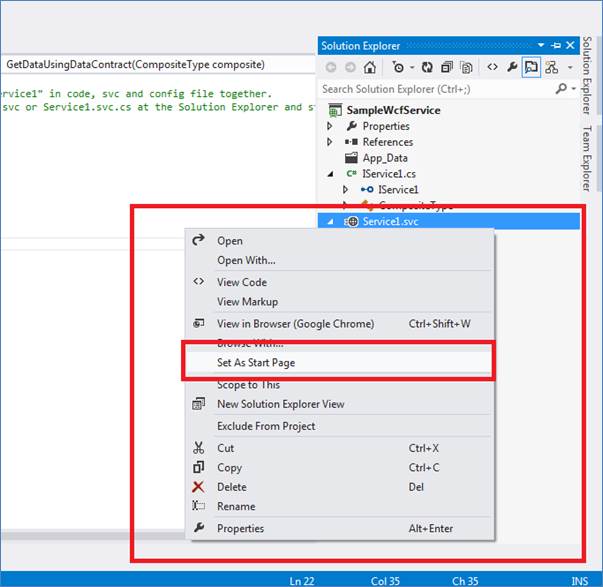Viewport: 603px width, 587px height.
Task: Click the Col 35 status bar indicator
Action: coord(385,581)
